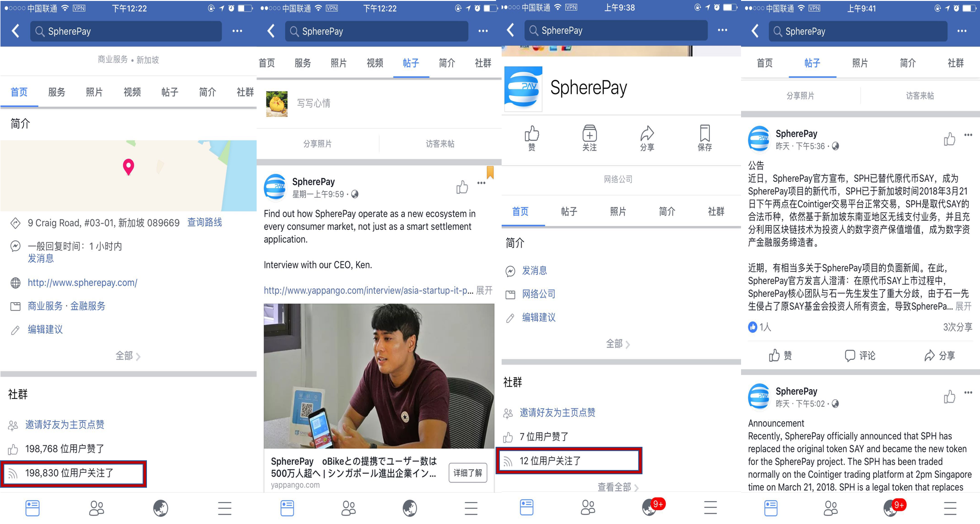Viewport: 980px width, 524px height.
Task: Open the yappango.com interview URL in the post
Action: tap(368, 291)
